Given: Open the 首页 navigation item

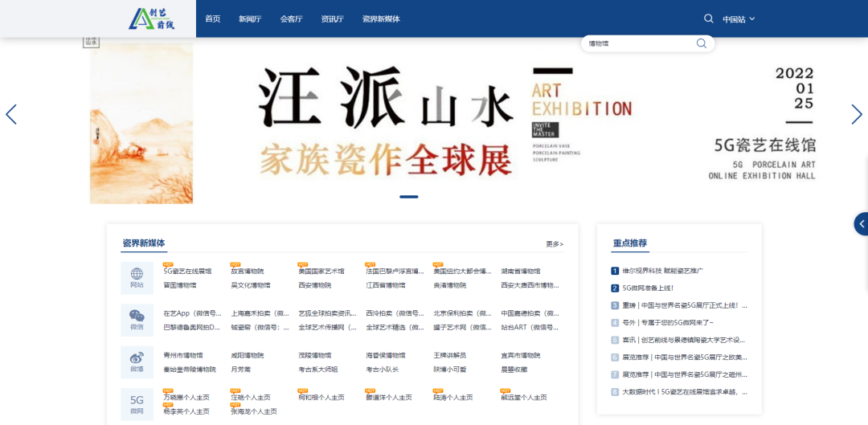Looking at the screenshot, I should 212,18.
